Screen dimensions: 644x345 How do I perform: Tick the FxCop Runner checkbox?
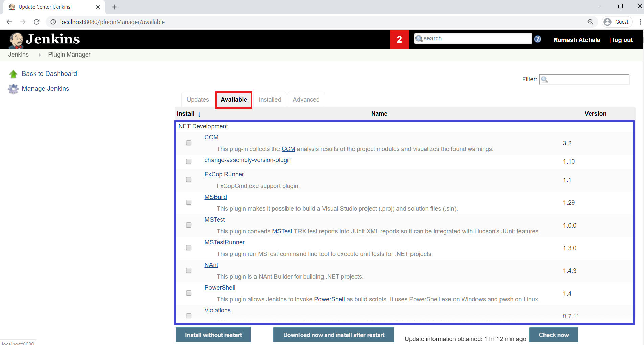189,180
